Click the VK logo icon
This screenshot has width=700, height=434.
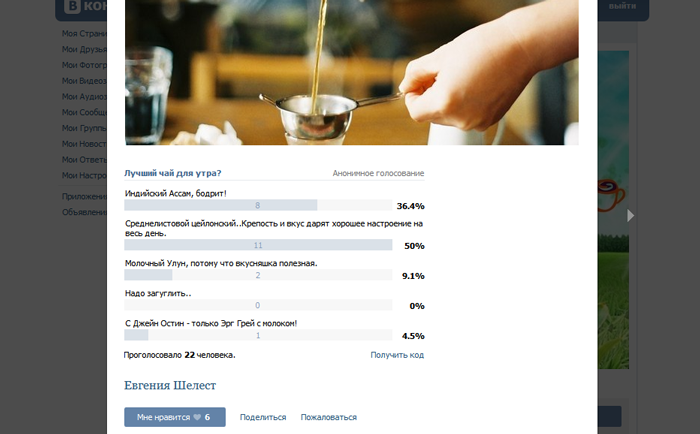coord(80,7)
